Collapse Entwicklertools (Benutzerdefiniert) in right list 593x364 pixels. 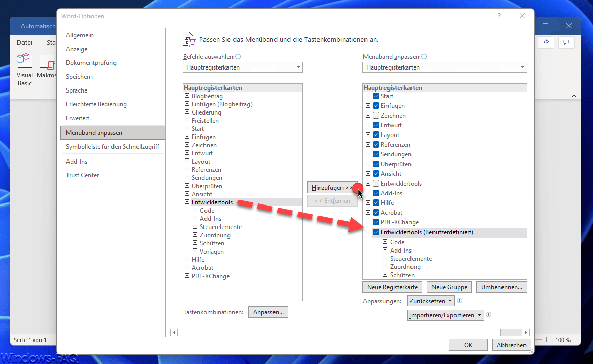pos(368,232)
